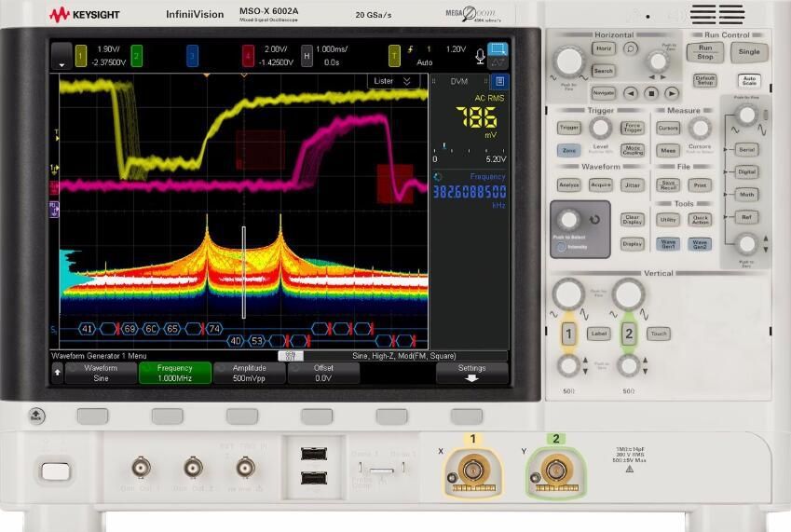This screenshot has height=532, width=791.
Task: Select the Amplitude 500mVpp softkey
Action: click(249, 373)
